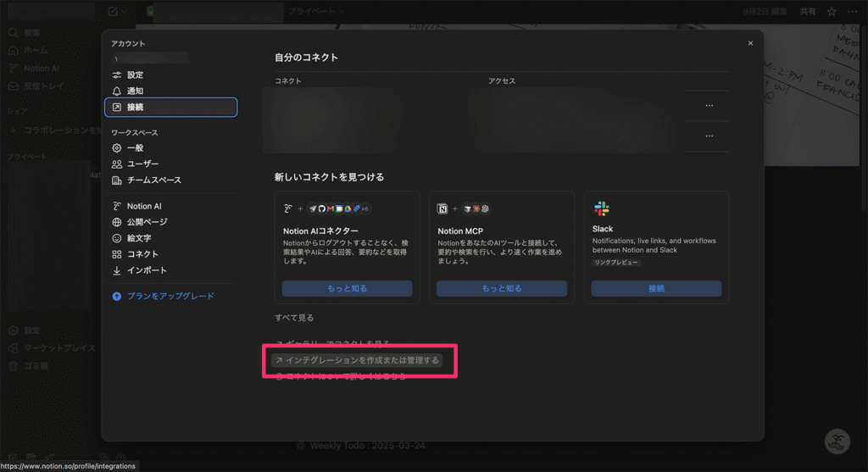
Task: Click the Slack logo on the card
Action: [x=602, y=208]
